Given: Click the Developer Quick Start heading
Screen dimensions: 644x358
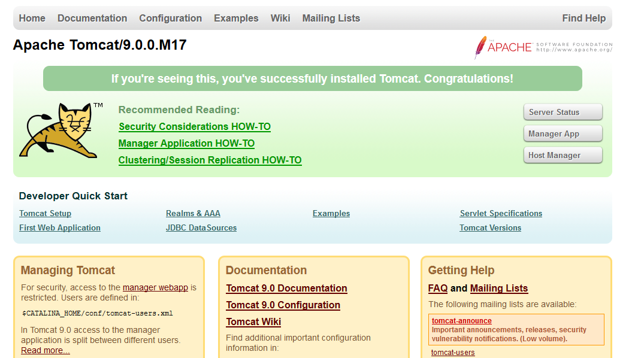Looking at the screenshot, I should [x=73, y=196].
